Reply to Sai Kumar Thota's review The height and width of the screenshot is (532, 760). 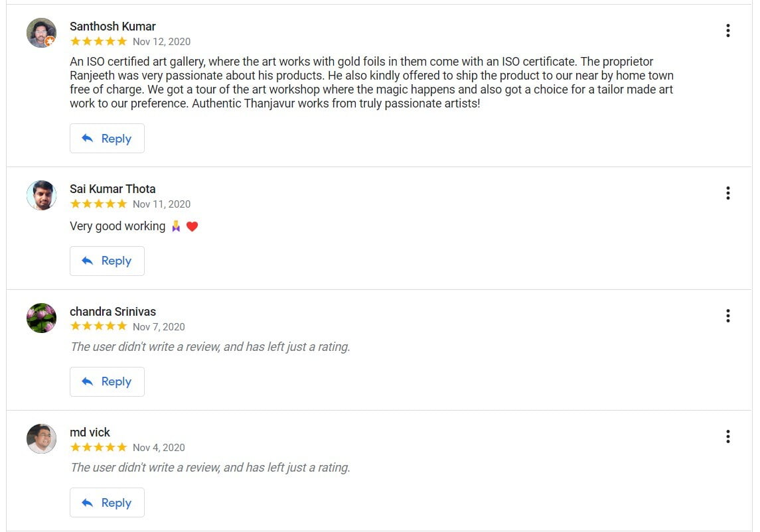[107, 261]
